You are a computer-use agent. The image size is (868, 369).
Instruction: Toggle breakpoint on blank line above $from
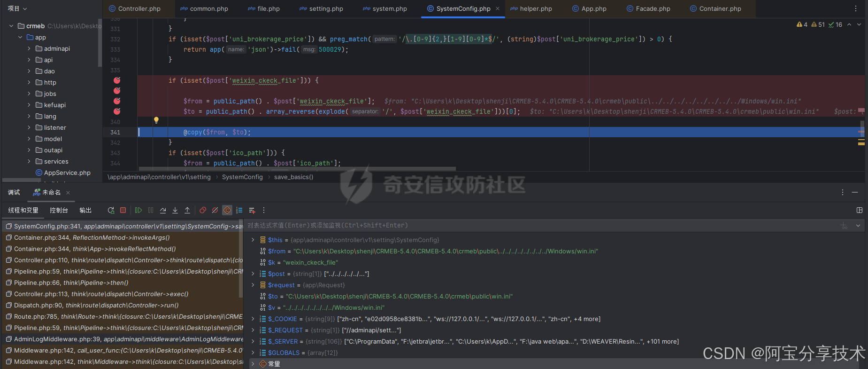click(117, 91)
